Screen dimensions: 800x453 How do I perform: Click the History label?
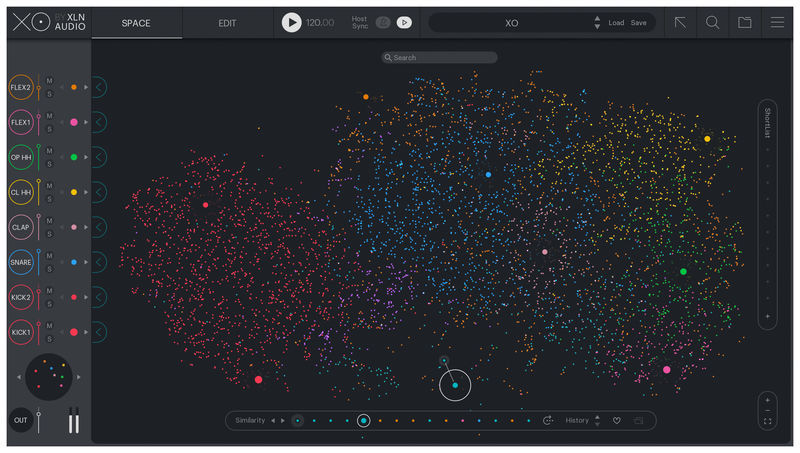point(577,420)
